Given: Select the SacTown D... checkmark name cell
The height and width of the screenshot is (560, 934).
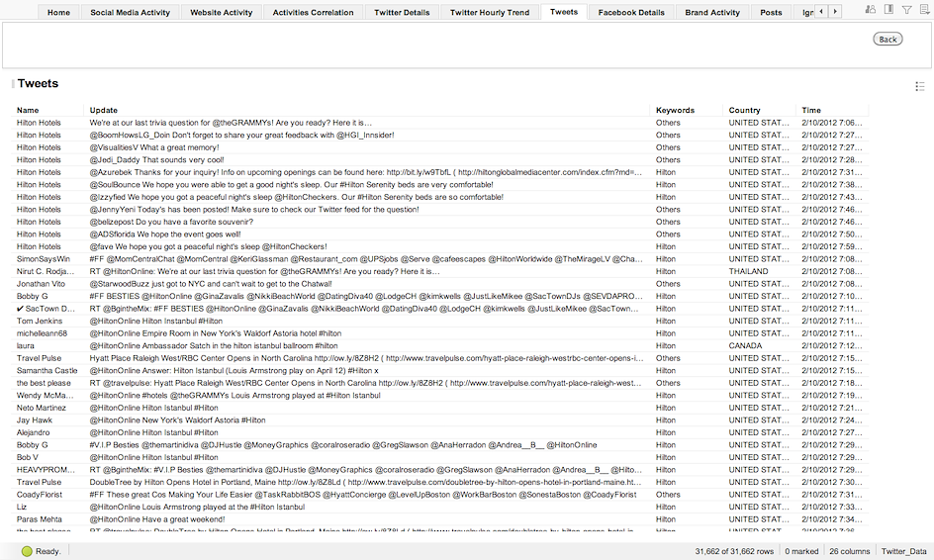Looking at the screenshot, I should 46,309.
